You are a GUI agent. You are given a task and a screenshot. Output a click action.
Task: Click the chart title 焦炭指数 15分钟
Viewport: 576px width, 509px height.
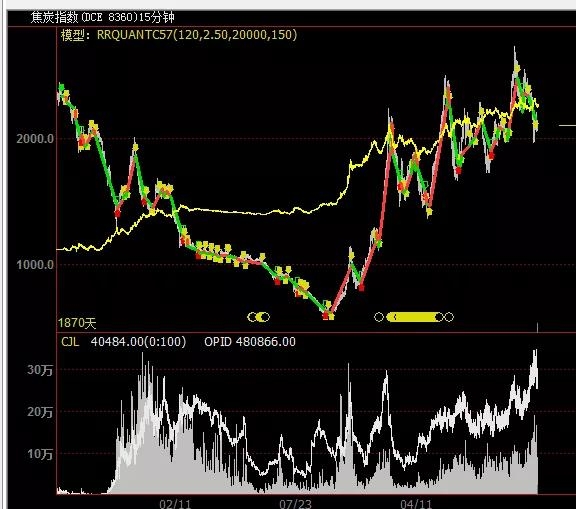102,17
